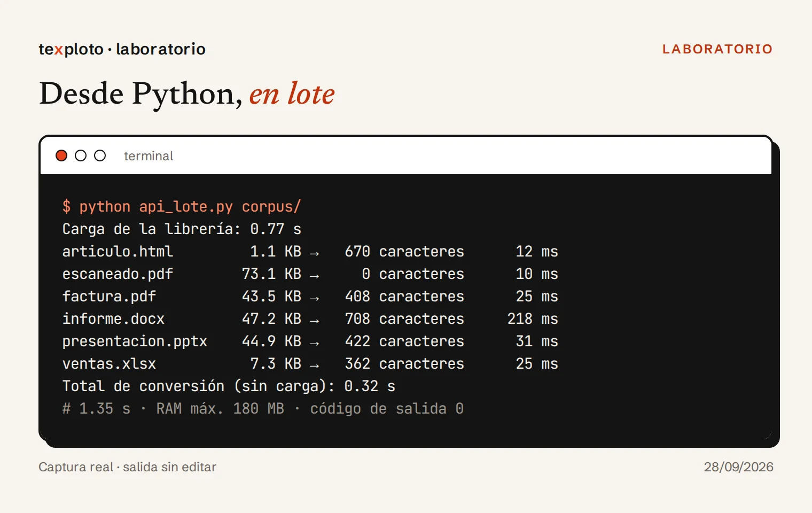Click the size value 47.2 KB
812x513 pixels.
tap(271, 319)
